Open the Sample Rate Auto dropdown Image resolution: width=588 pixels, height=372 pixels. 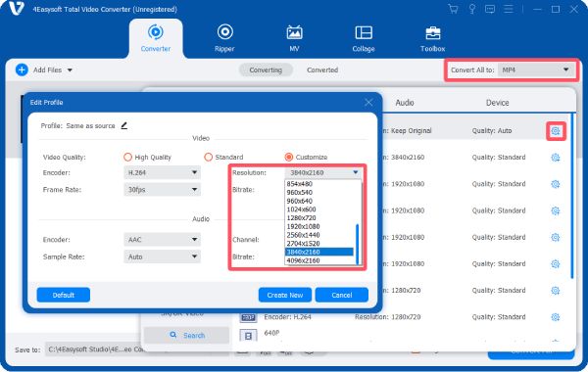click(162, 256)
